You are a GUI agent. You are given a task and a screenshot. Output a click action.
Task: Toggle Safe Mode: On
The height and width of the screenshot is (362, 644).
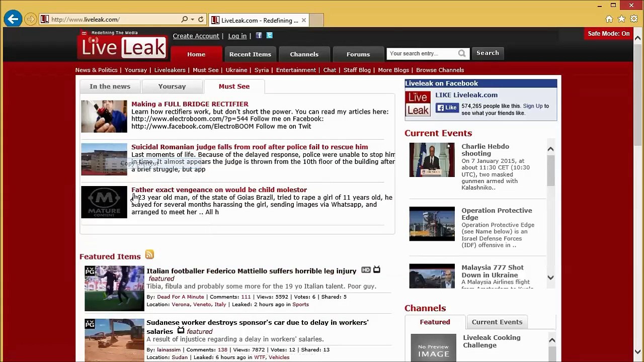pyautogui.click(x=608, y=34)
